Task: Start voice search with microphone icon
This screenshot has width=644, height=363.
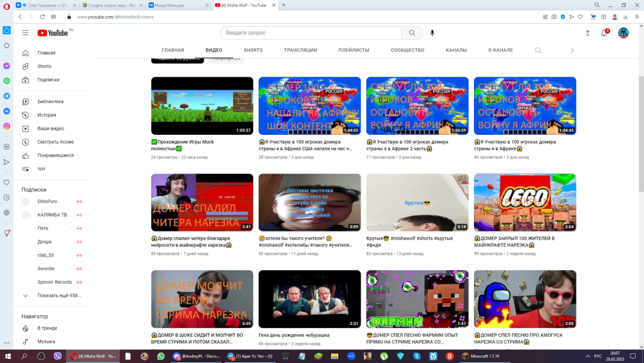Action: (x=432, y=33)
